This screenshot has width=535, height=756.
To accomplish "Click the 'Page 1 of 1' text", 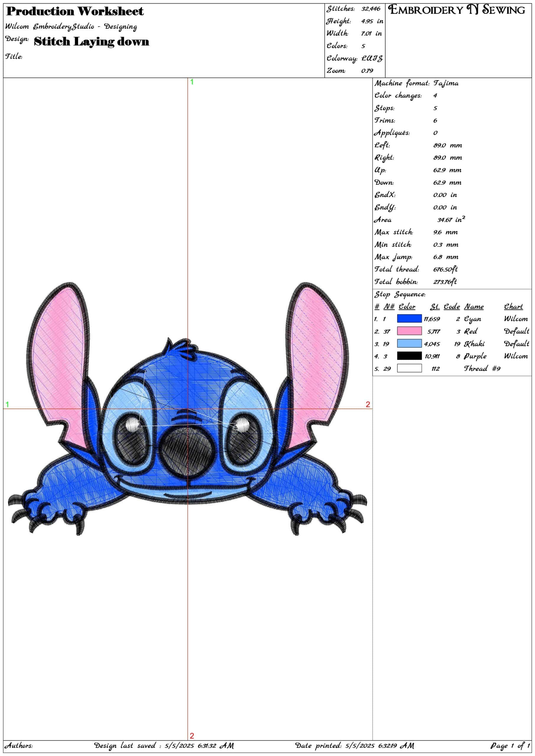I will 510,745.
